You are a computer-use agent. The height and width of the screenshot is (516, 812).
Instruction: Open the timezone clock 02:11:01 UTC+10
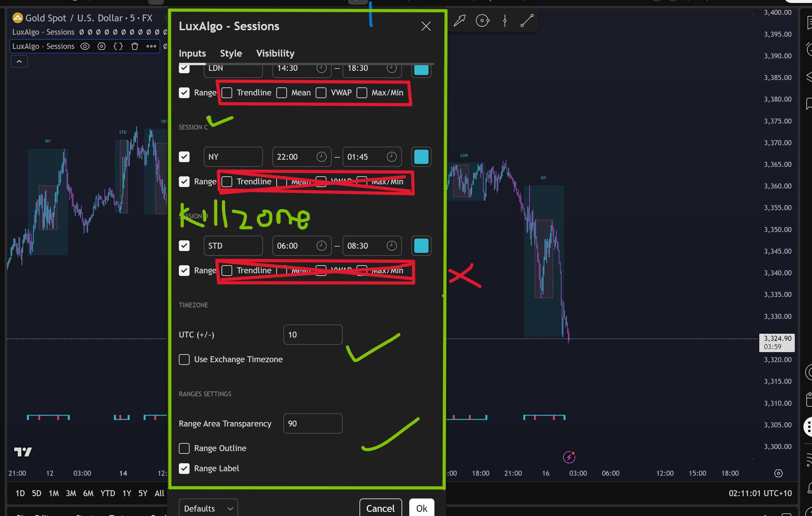coord(760,493)
